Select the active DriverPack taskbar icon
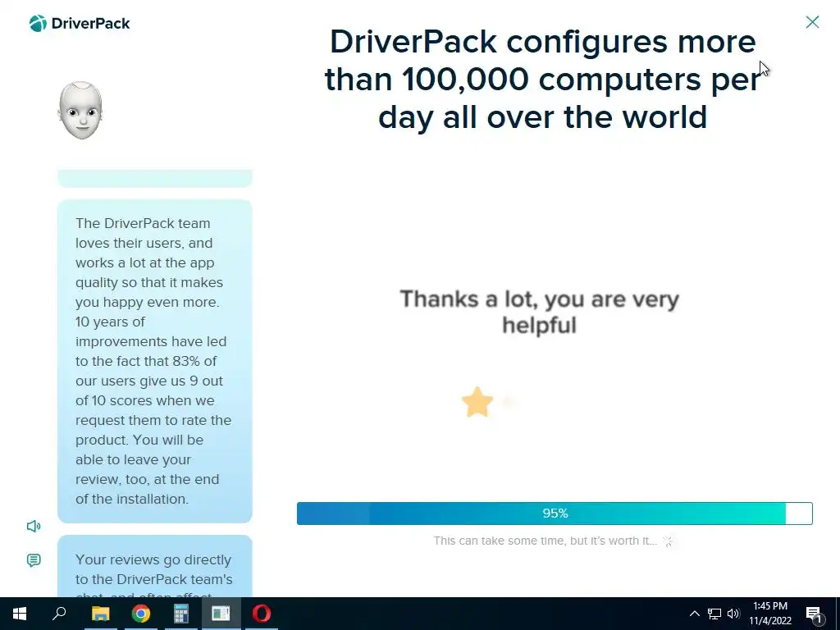The image size is (840, 630). [x=221, y=614]
